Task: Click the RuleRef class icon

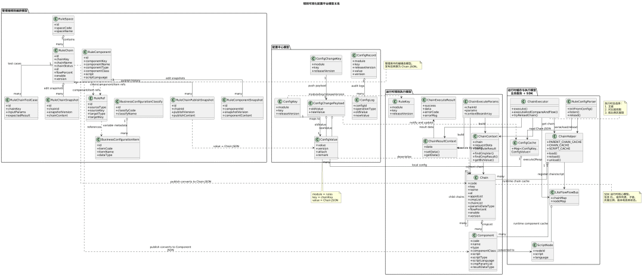Action: 91,98
